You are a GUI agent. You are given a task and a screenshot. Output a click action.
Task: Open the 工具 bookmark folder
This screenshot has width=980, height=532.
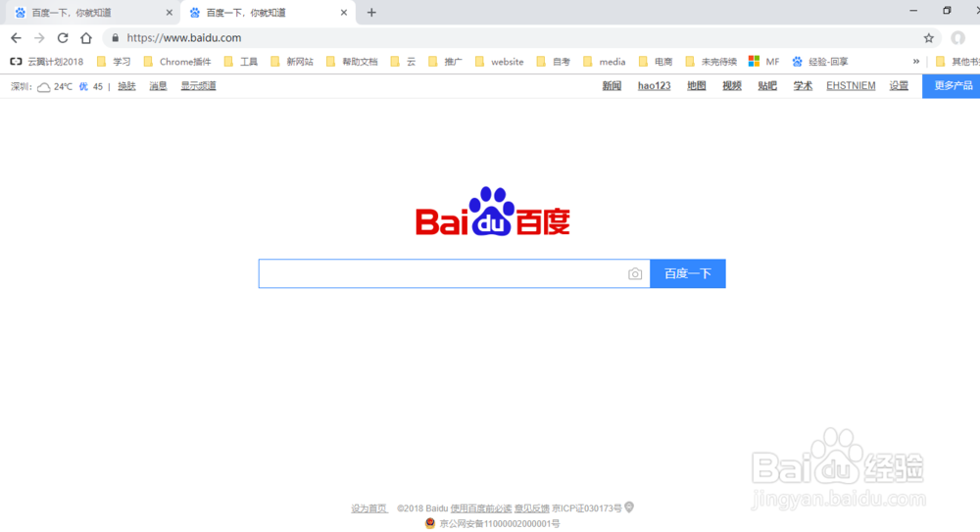(x=241, y=62)
